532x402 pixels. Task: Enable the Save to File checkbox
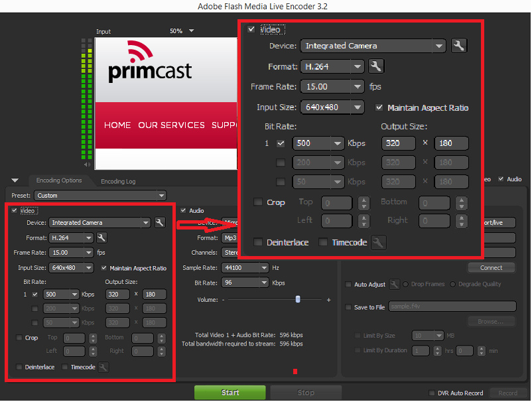[x=348, y=307]
